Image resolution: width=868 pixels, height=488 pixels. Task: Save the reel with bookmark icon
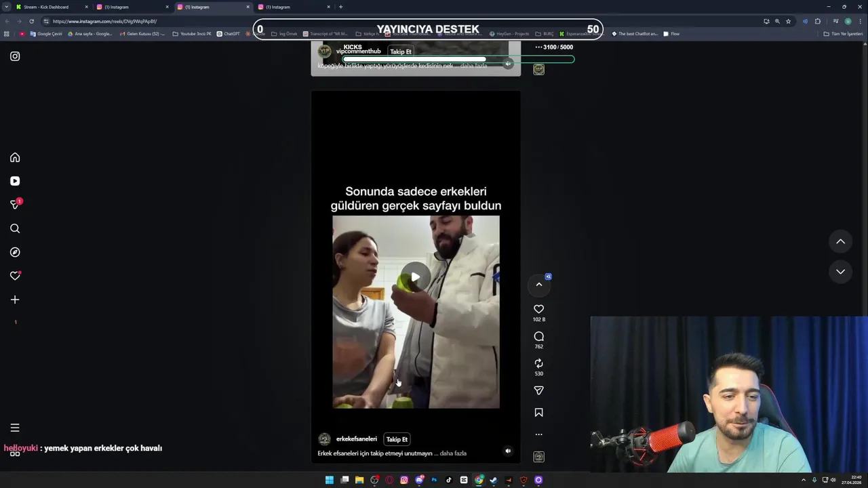click(539, 412)
